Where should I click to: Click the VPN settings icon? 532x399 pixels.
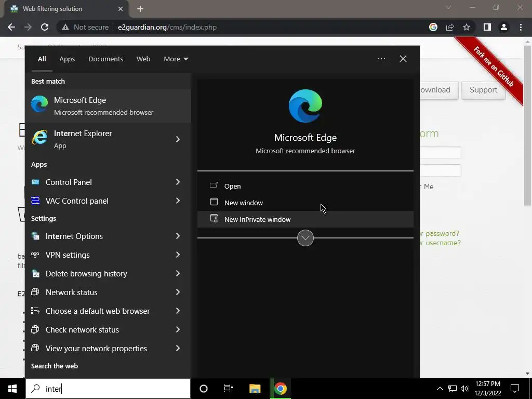pos(35,255)
